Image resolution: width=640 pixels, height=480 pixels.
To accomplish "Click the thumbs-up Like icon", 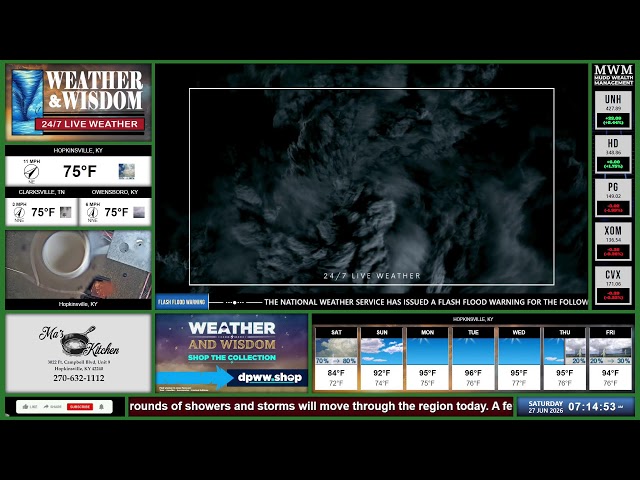I will click(25, 407).
